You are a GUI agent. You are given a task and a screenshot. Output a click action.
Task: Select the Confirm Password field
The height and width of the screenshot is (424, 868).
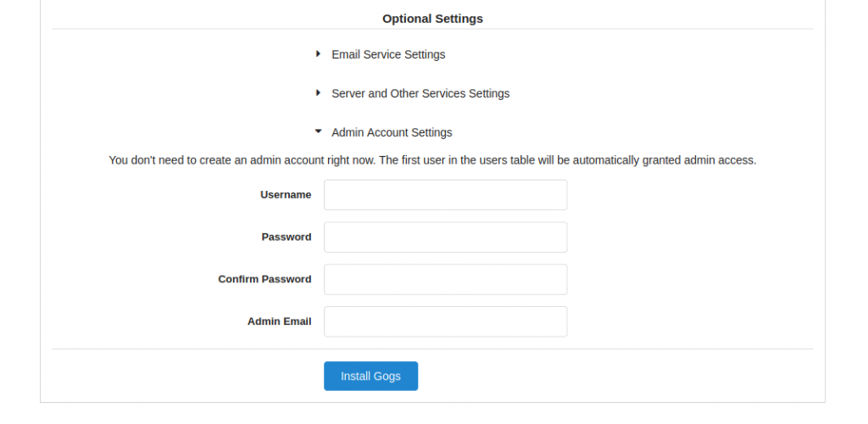pos(446,279)
